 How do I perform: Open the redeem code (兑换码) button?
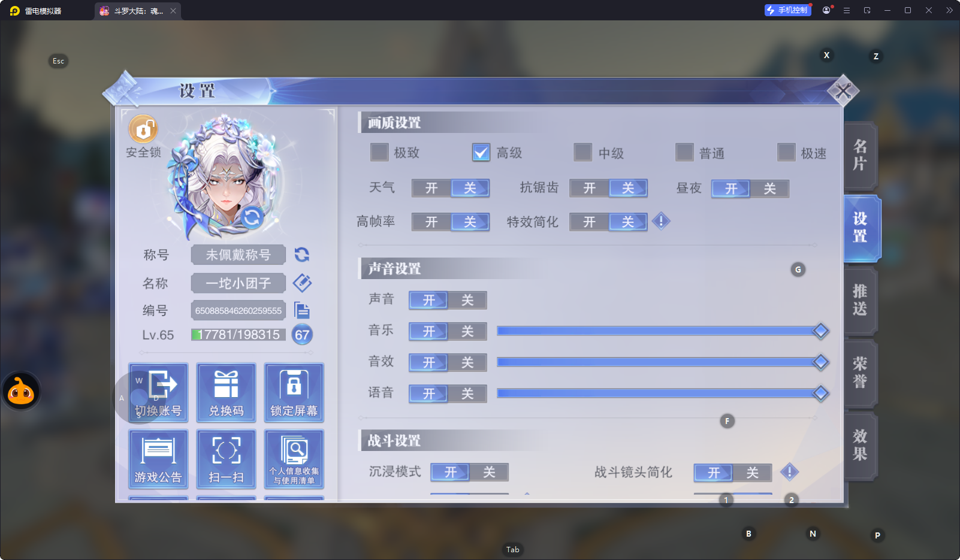(227, 393)
